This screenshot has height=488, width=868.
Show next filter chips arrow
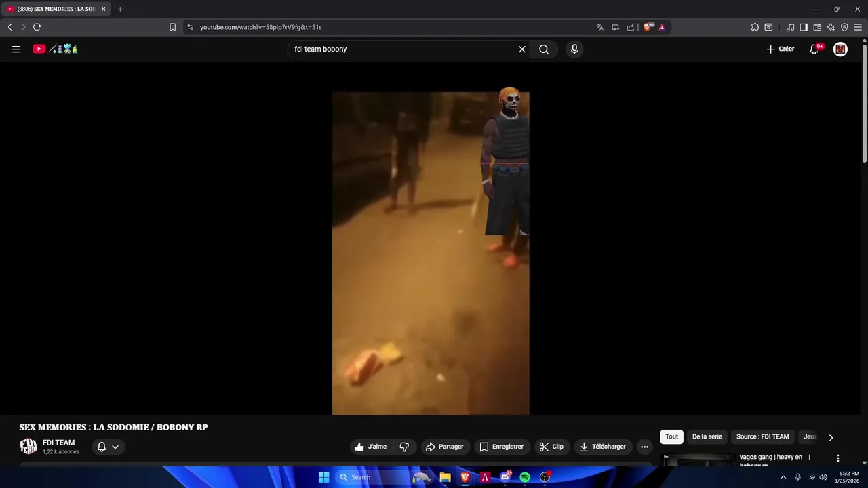pyautogui.click(x=831, y=437)
